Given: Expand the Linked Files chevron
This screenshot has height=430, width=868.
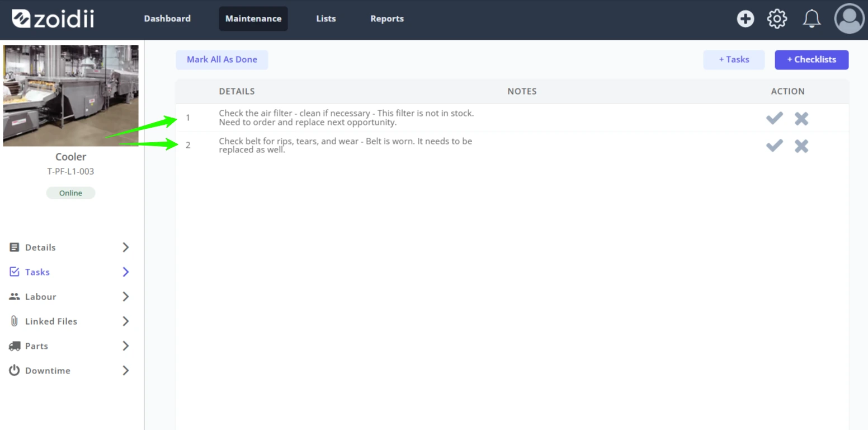Looking at the screenshot, I should pyautogui.click(x=126, y=321).
